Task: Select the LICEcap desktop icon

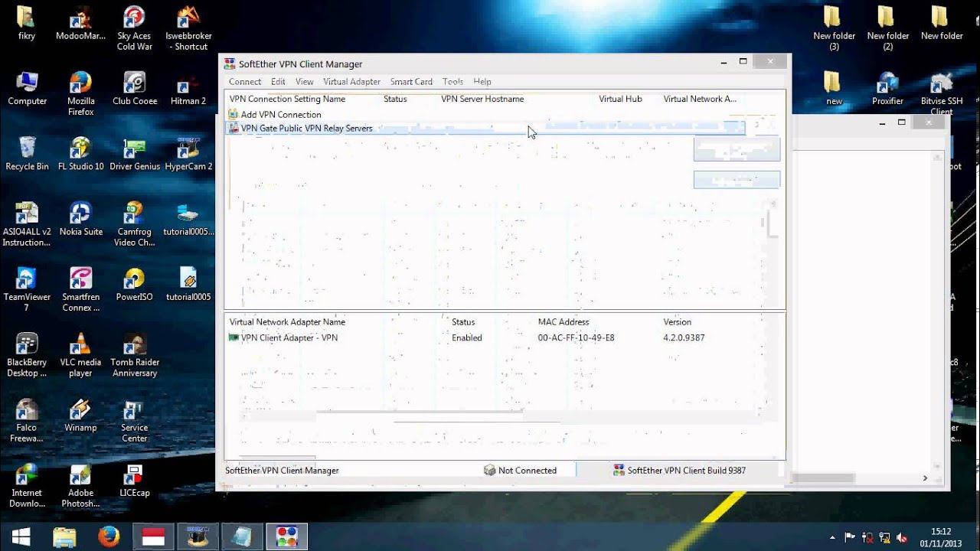Action: point(135,481)
